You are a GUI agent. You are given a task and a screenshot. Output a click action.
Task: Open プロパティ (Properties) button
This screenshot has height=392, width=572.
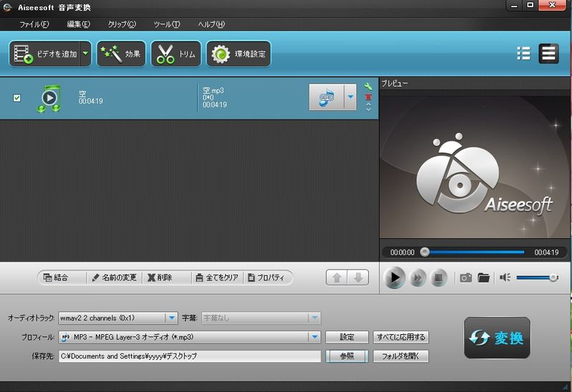click(x=266, y=278)
